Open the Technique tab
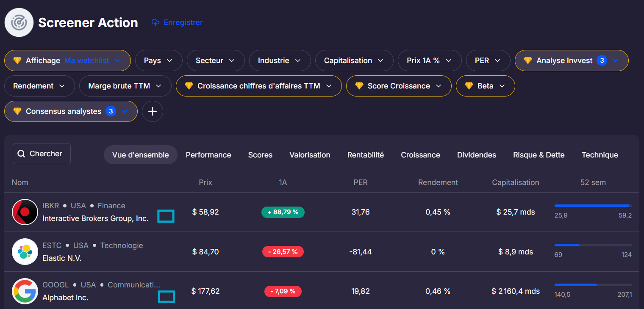644x309 pixels. [x=600, y=155]
